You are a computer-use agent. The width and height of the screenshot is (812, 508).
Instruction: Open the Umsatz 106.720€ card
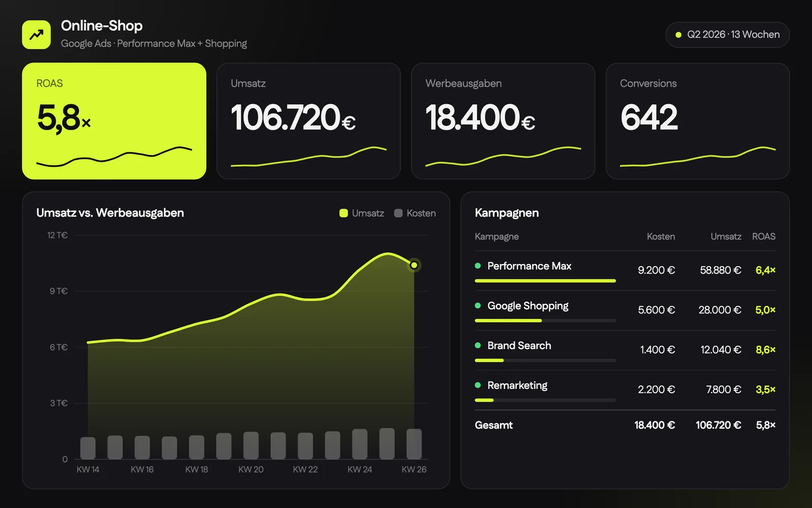point(309,121)
